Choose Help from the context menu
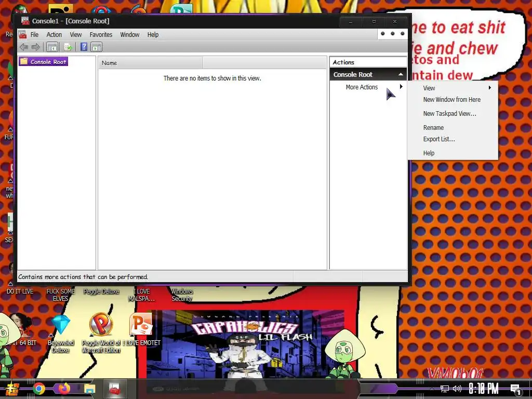Screen dimensions: 532x399 pyautogui.click(x=453, y=153)
